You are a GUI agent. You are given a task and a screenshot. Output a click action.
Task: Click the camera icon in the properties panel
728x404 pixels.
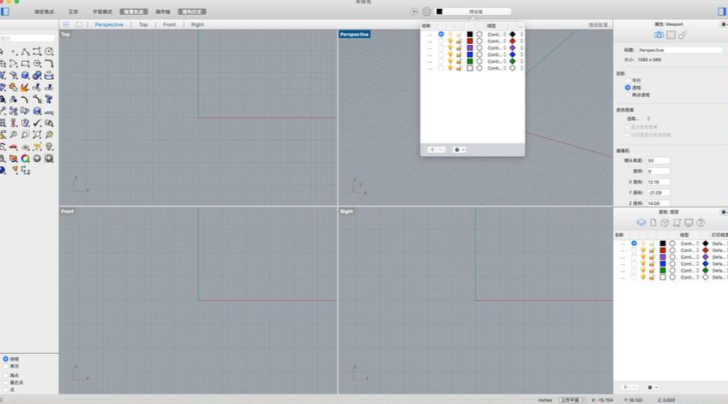pos(658,35)
